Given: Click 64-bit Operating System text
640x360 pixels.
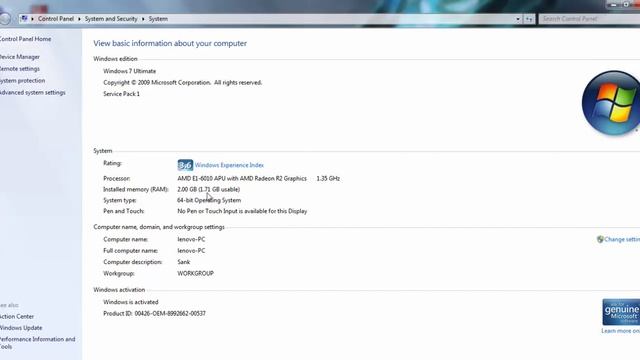Looking at the screenshot, I should [x=209, y=201].
